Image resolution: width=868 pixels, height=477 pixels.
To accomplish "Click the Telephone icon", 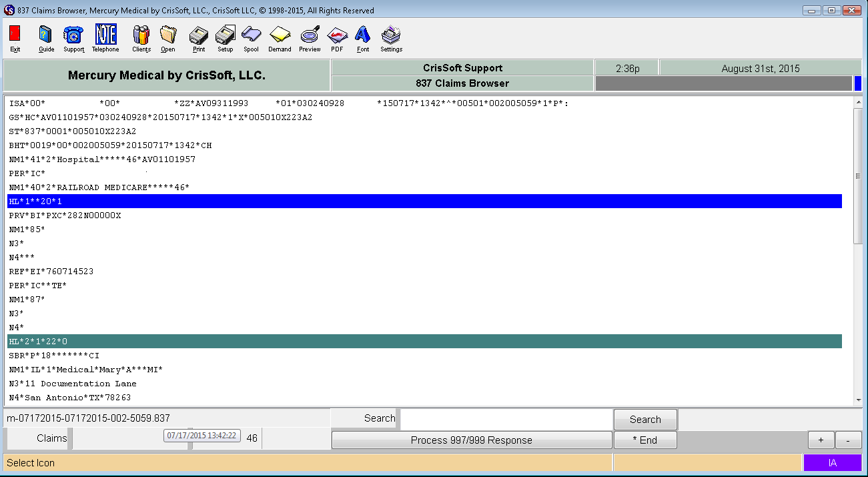I will 105,38.
